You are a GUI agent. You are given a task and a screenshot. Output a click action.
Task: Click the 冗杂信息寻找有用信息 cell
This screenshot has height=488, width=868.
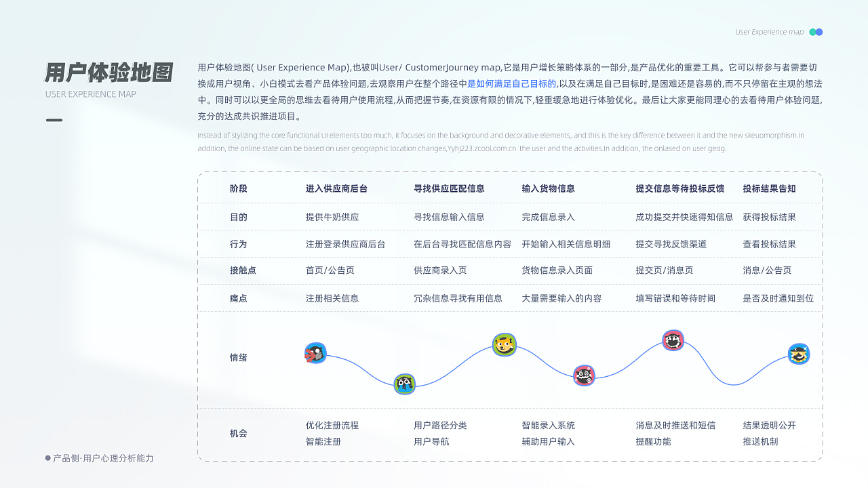(x=458, y=298)
